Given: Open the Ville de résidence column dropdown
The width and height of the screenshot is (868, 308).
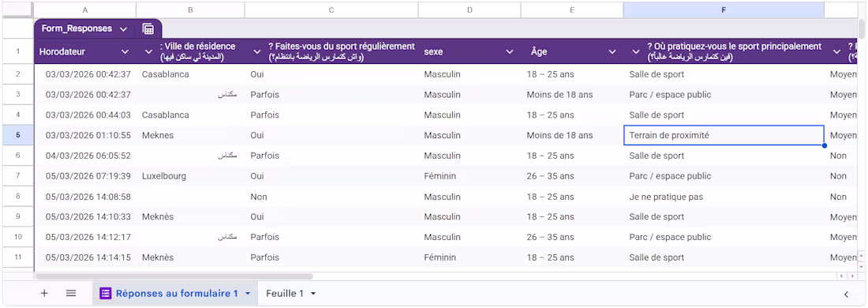Looking at the screenshot, I should click(x=148, y=51).
